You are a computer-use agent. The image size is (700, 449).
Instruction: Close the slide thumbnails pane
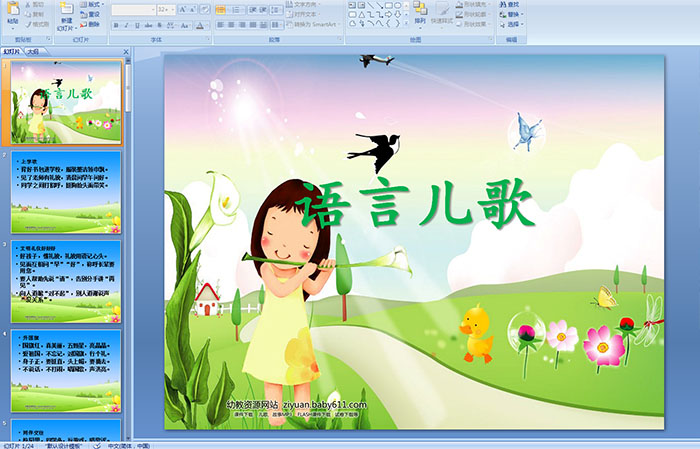(x=126, y=52)
